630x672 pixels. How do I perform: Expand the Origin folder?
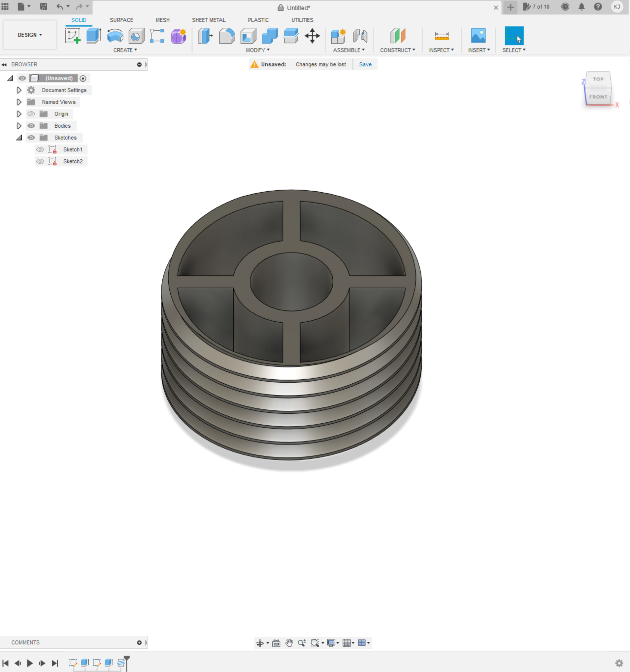tap(19, 114)
